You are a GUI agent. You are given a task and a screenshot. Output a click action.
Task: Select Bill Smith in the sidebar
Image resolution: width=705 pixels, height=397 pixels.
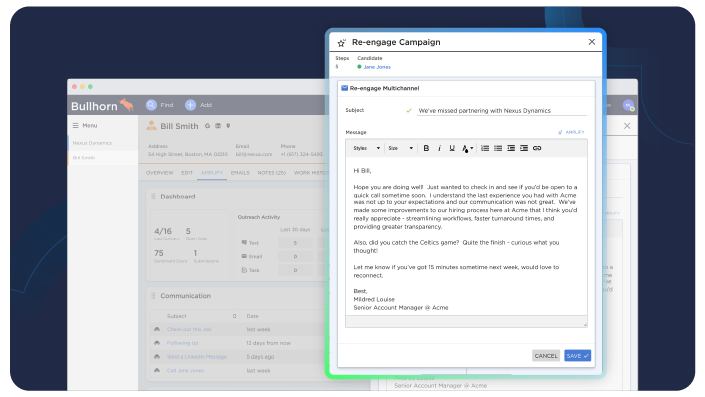[x=84, y=158]
